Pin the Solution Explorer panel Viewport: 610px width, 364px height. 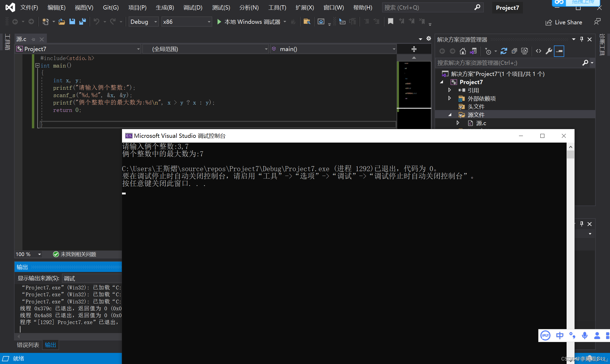click(582, 39)
